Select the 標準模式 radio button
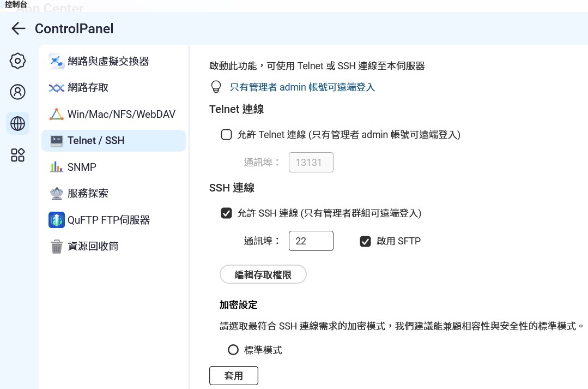Screen dimensions: 588x389 tap(233, 350)
